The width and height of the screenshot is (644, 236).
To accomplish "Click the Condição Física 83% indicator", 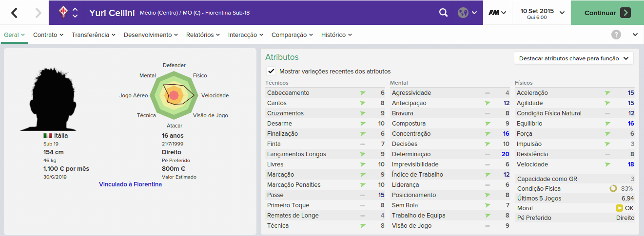I will (x=621, y=188).
